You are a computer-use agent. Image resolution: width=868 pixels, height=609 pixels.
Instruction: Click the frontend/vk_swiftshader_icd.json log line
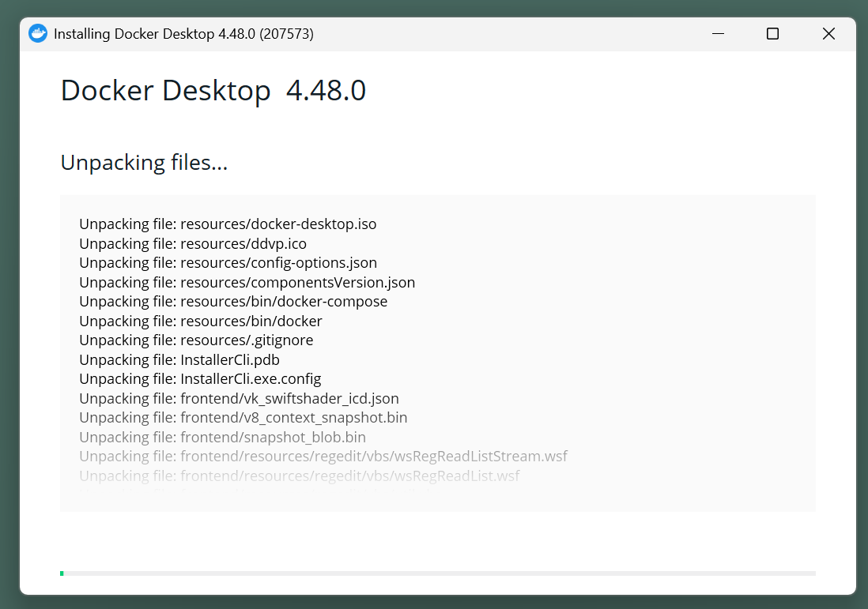coord(239,399)
